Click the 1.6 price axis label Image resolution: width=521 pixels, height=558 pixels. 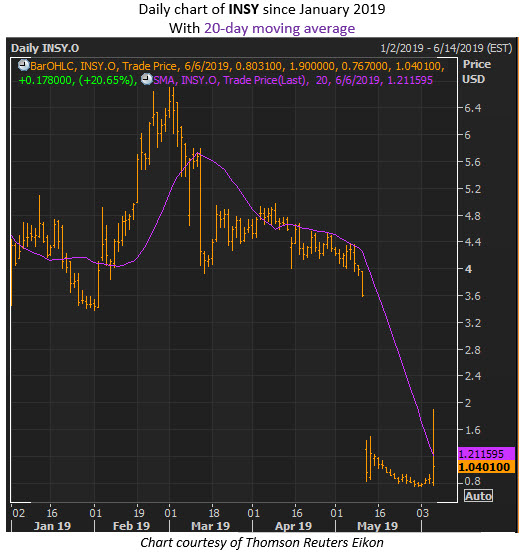(473, 430)
